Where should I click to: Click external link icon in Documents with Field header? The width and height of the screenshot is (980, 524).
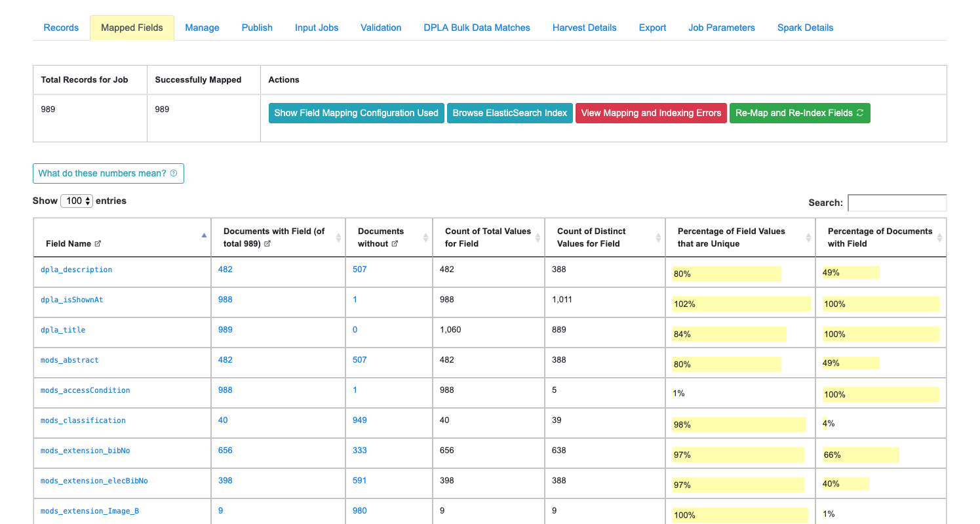tap(267, 243)
